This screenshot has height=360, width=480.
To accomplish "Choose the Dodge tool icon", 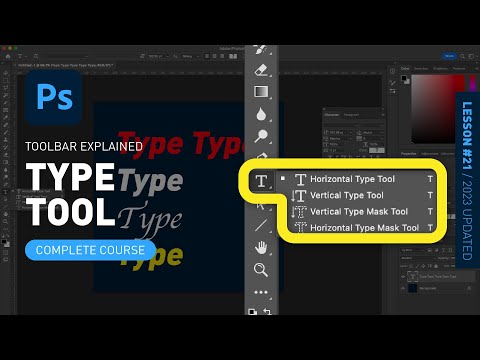I will 261,136.
